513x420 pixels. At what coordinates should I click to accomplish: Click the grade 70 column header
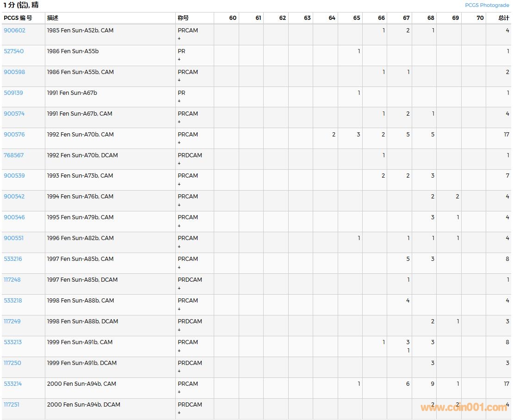point(480,18)
